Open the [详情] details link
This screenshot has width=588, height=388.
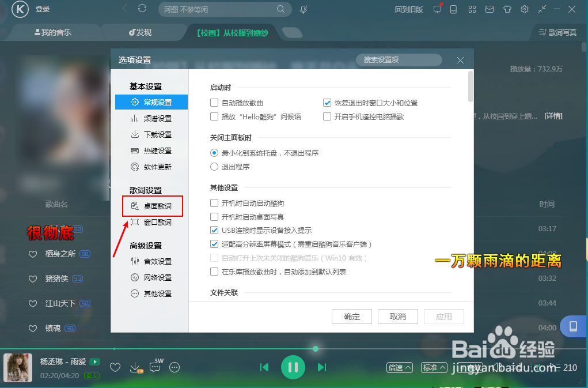pos(553,116)
